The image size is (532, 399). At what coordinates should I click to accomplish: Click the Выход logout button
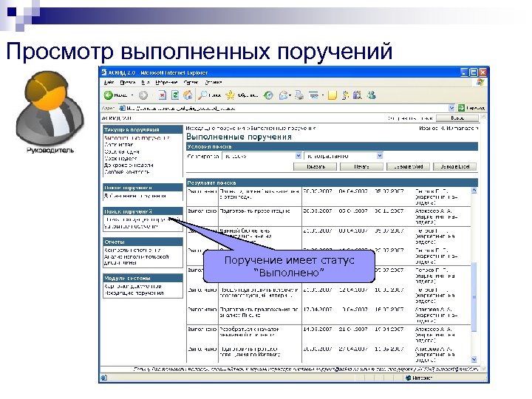(457, 118)
